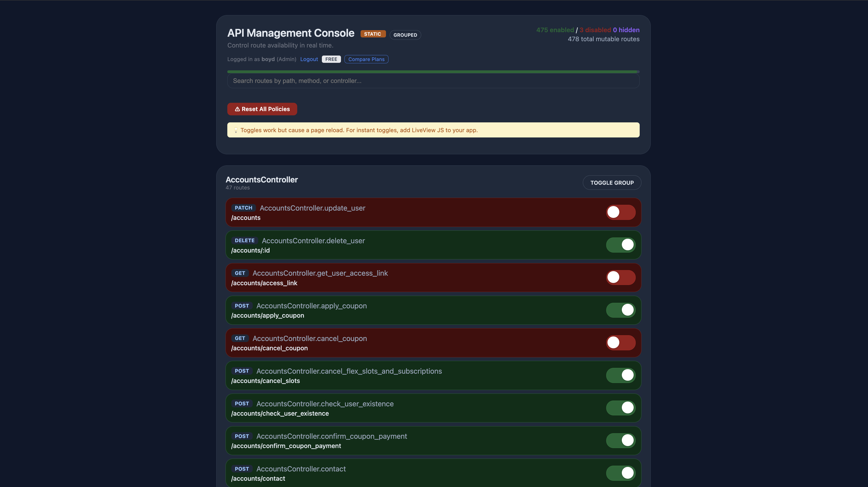Screen dimensions: 868x487
Task: Disable the cancel_flex_slots_and_subscriptions toggle
Action: 621,375
